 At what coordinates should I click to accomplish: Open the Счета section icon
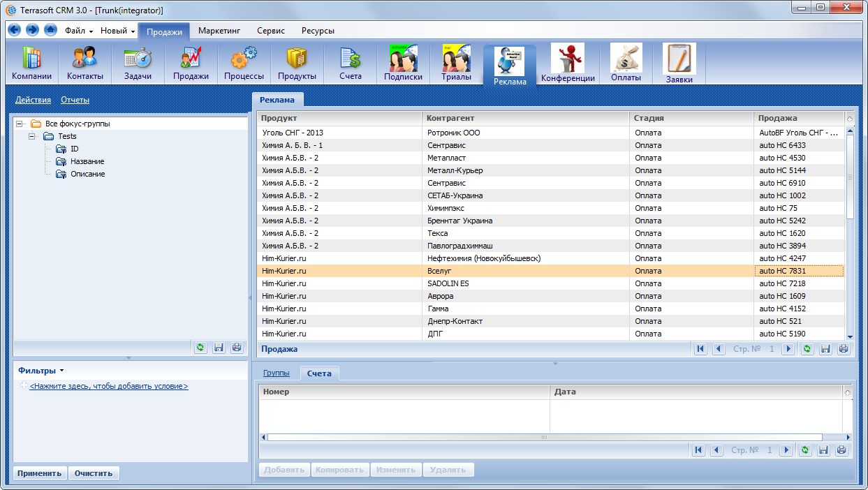(x=351, y=64)
